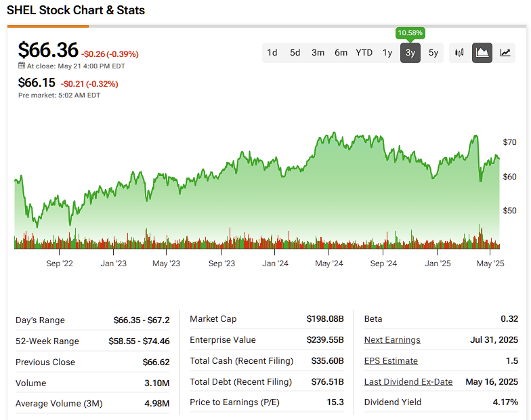531x420 pixels.
Task: Click the $60 price axis label
Action: tap(509, 176)
